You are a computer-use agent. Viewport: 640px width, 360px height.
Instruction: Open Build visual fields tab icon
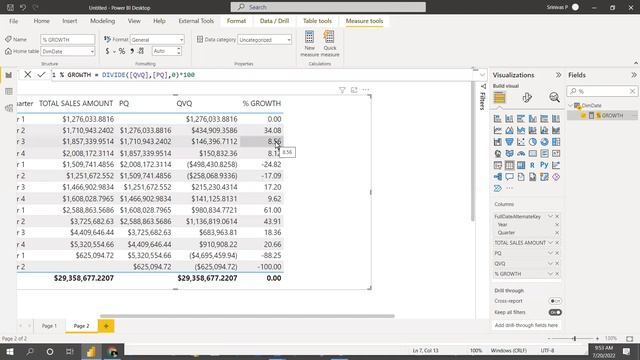[500, 98]
